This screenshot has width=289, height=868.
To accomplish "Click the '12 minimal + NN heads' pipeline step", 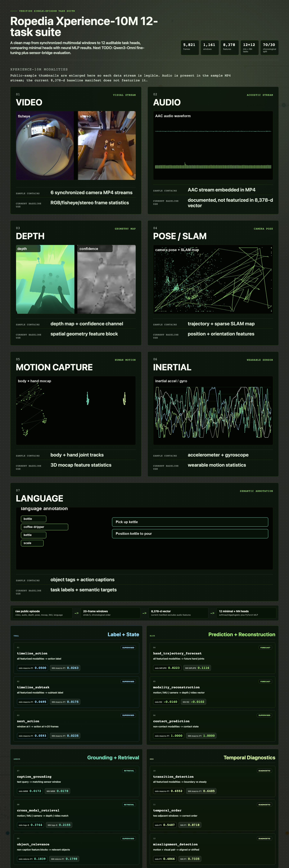I will [246, 613].
